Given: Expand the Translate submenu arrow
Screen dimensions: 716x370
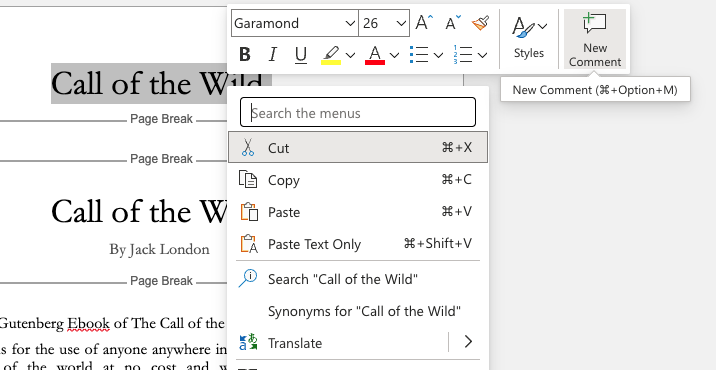Looking at the screenshot, I should pyautogui.click(x=468, y=342).
